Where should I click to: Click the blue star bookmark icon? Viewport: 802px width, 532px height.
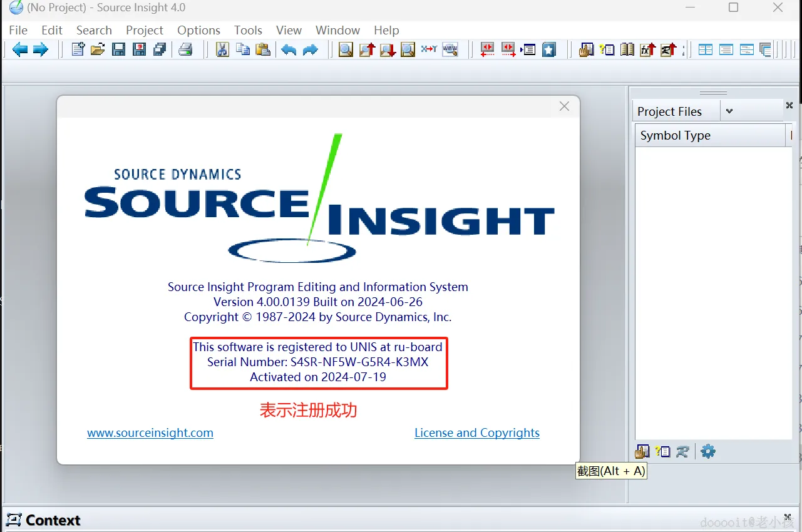tap(549, 49)
